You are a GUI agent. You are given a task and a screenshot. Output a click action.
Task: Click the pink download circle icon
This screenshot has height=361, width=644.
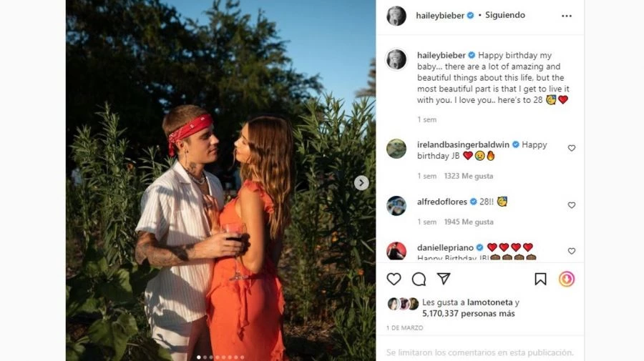pos(567,279)
